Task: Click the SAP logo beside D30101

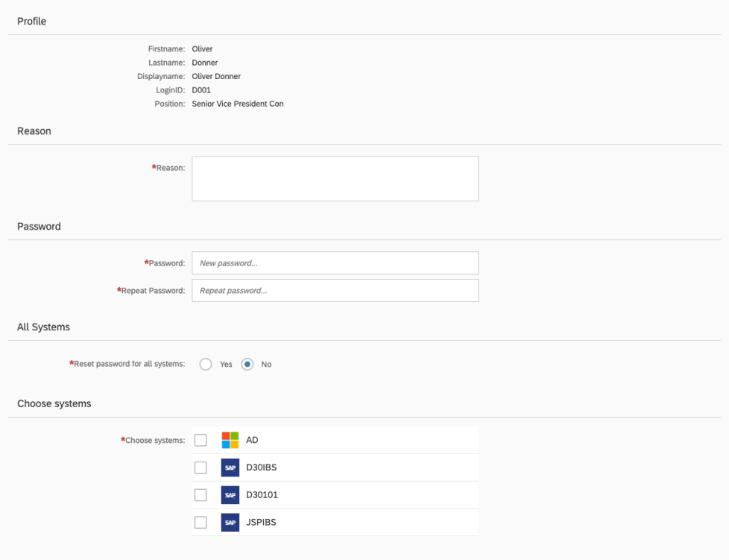Action: 230,494
